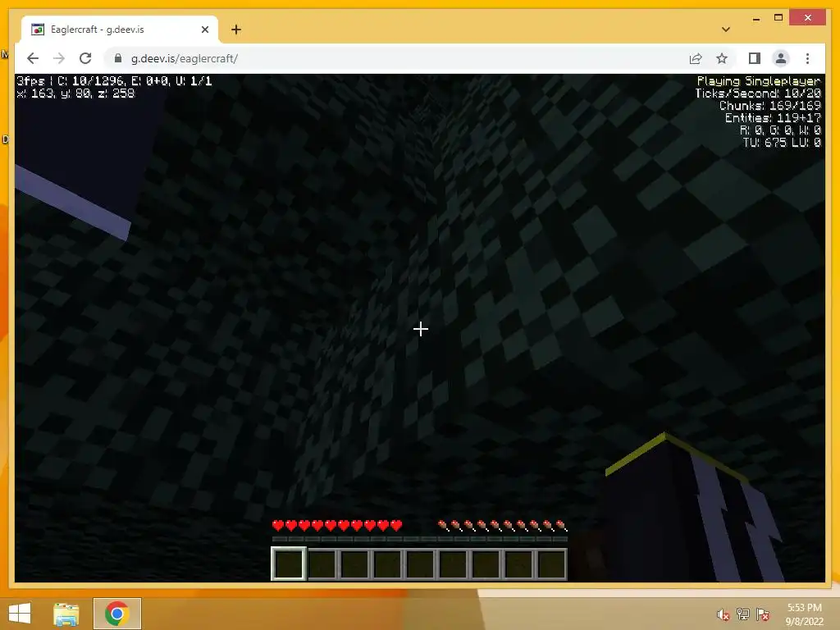Select the second hotbar slot
The height and width of the screenshot is (630, 840).
tap(322, 564)
